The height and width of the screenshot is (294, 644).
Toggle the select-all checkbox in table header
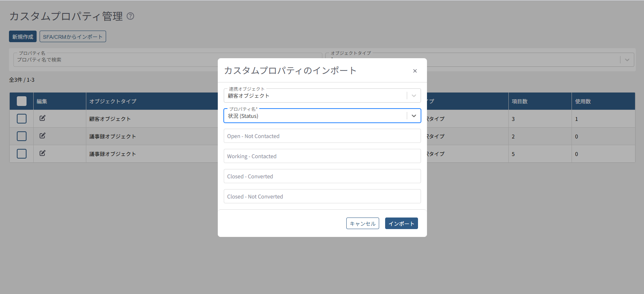coord(22,101)
